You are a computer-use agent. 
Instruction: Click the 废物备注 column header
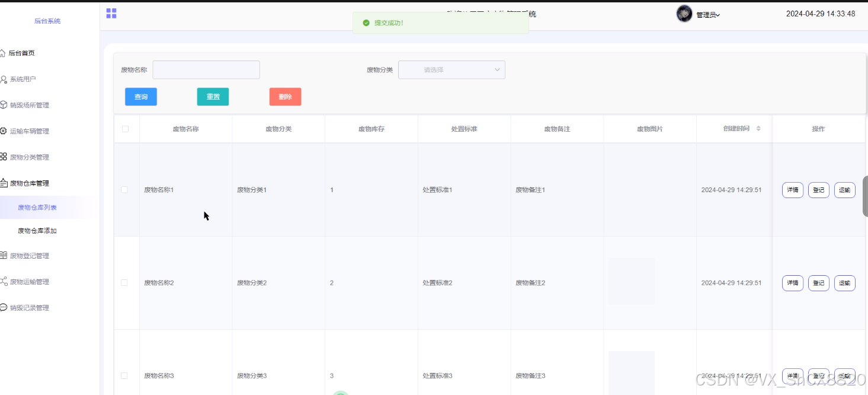557,129
